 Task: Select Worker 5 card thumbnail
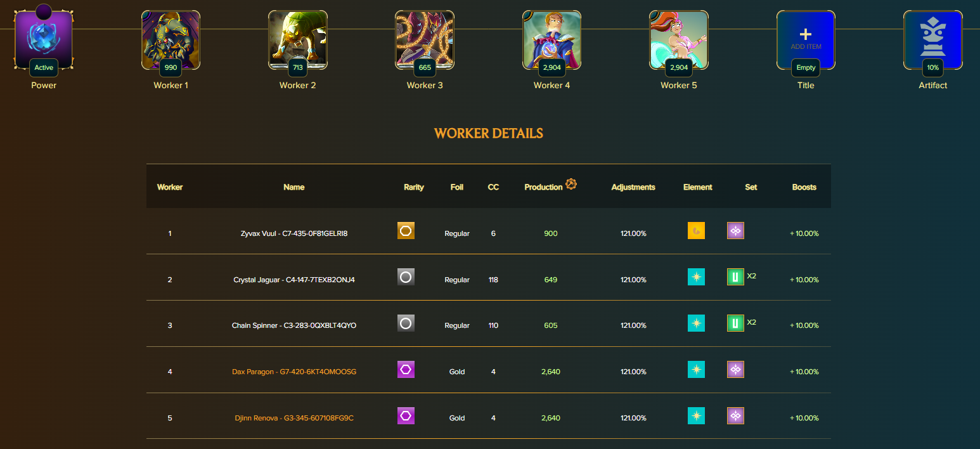click(678, 39)
